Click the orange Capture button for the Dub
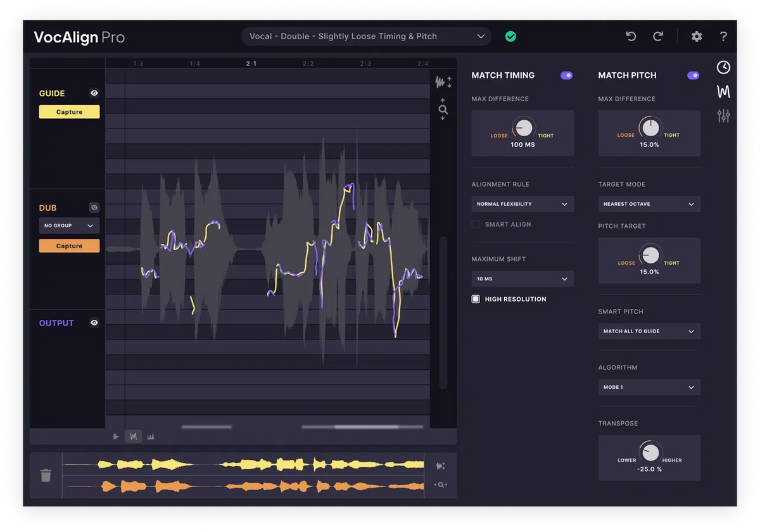This screenshot has height=532, width=760. point(68,245)
